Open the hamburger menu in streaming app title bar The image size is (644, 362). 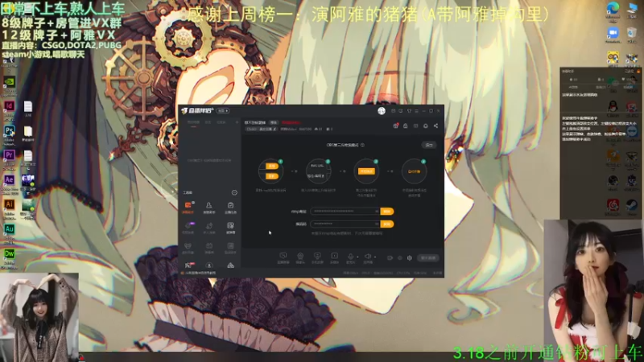[x=416, y=111]
